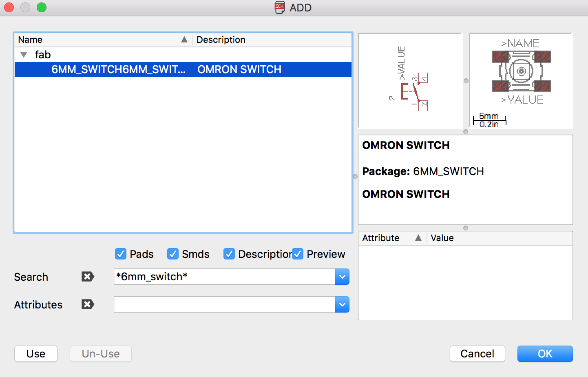Toggle the Preview checkbox off
This screenshot has width=588, height=377.
click(298, 254)
